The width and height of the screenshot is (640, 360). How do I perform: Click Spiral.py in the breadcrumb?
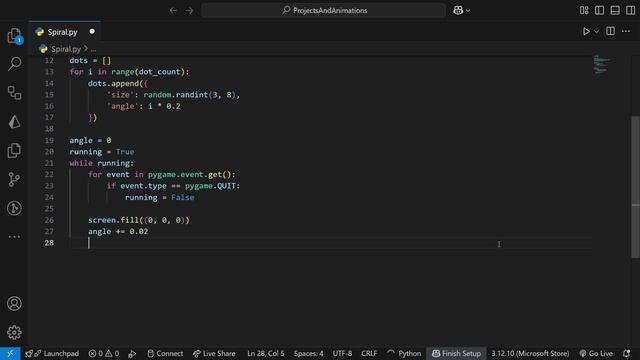65,49
